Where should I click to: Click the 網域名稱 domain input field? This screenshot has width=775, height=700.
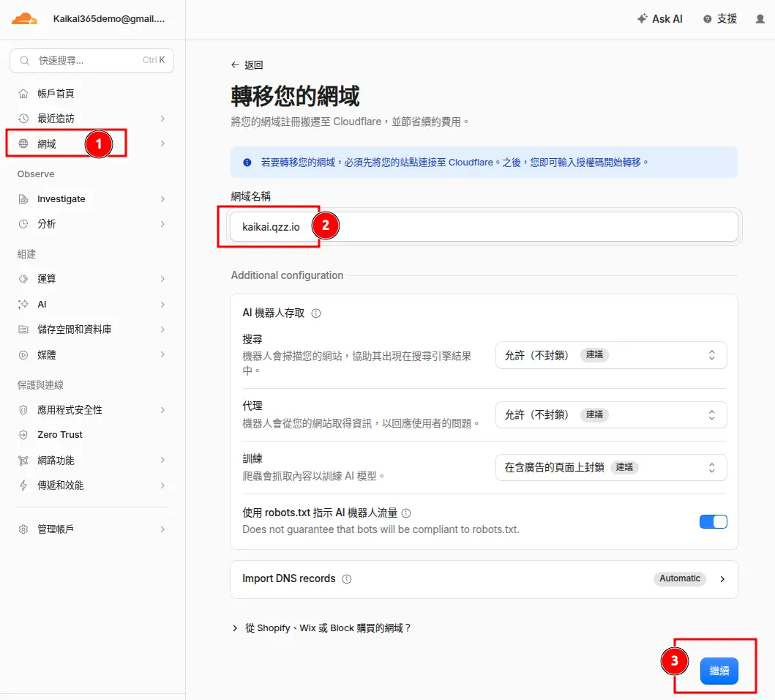click(484, 227)
